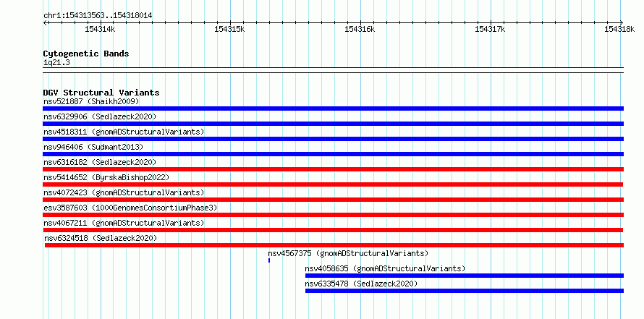The height and width of the screenshot is (319, 644).
Task: Click the 154317k ruler tick label
Action: [x=490, y=29]
